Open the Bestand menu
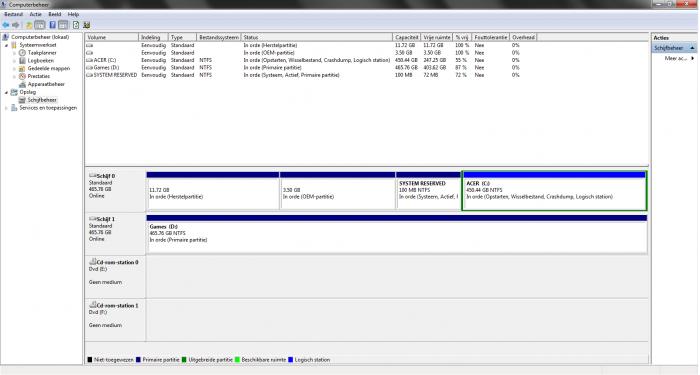700x375 pixels. tap(13, 14)
